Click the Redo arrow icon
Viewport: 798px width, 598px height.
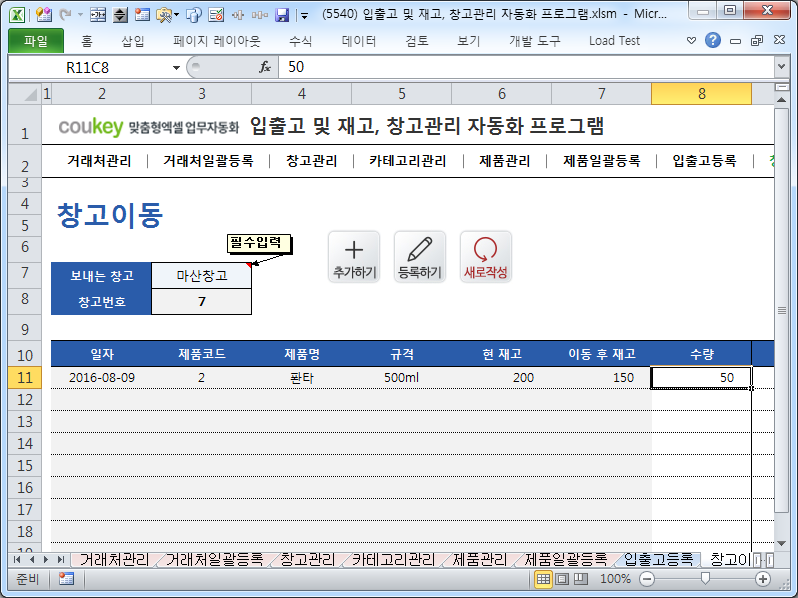tap(65, 14)
